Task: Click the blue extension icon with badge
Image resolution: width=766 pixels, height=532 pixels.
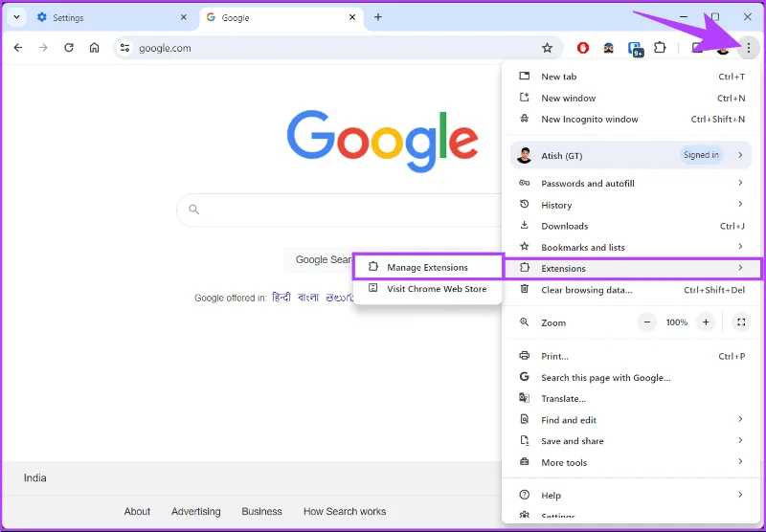Action: pos(635,49)
